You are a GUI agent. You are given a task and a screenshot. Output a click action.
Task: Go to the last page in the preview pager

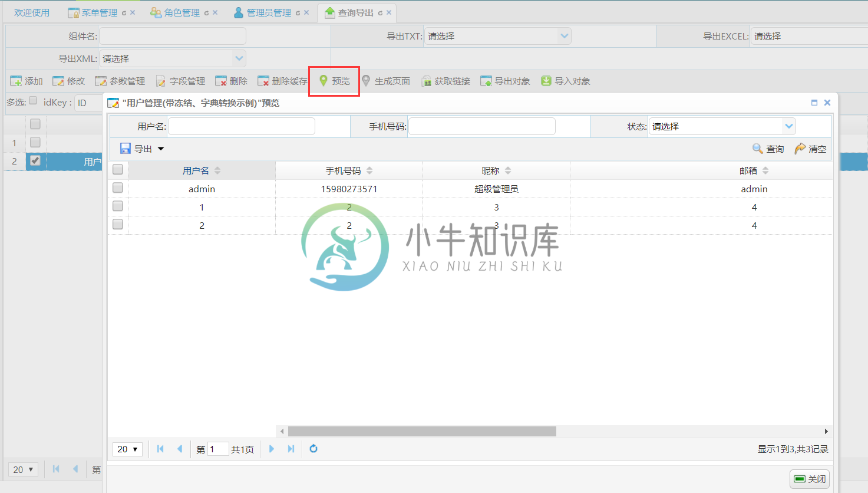tap(291, 449)
